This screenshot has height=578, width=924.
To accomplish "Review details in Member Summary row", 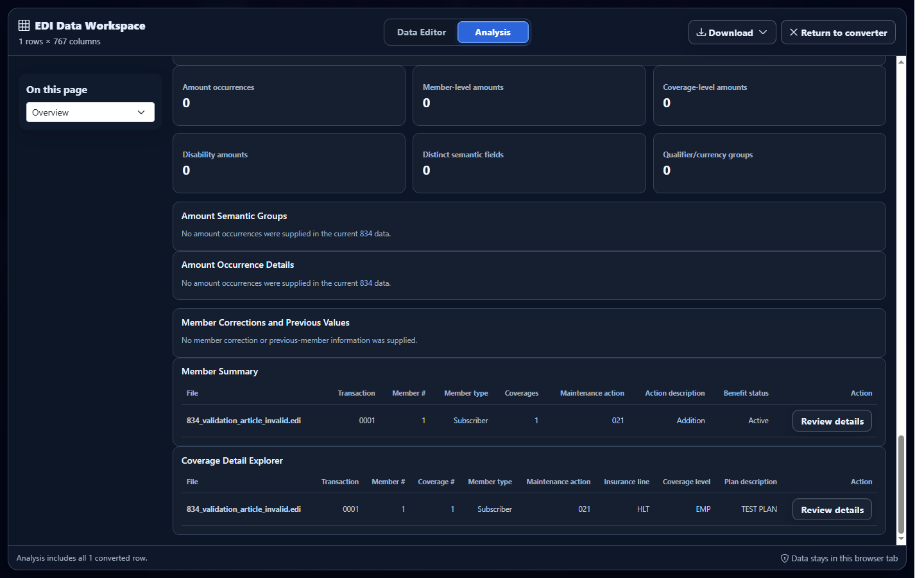I will click(x=832, y=421).
